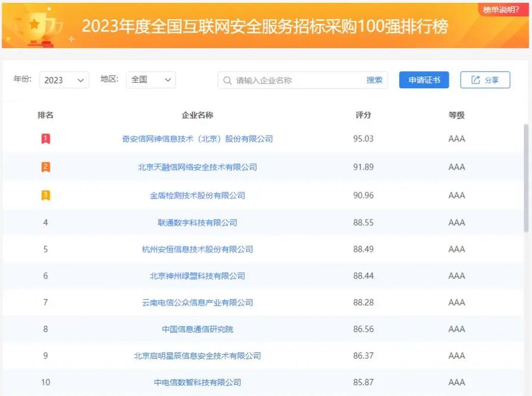The height and width of the screenshot is (396, 532).
Task: Click the score 95.03
Action: tap(363, 139)
